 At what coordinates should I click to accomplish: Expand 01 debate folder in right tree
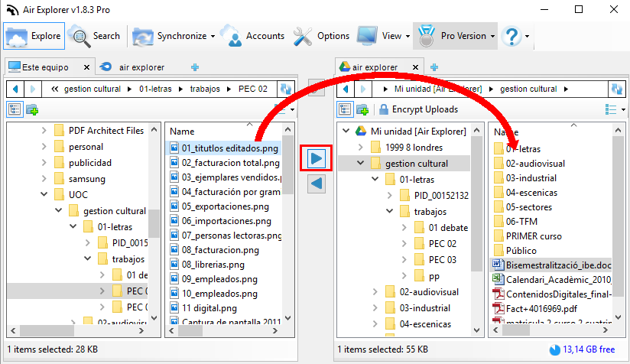pos(404,228)
